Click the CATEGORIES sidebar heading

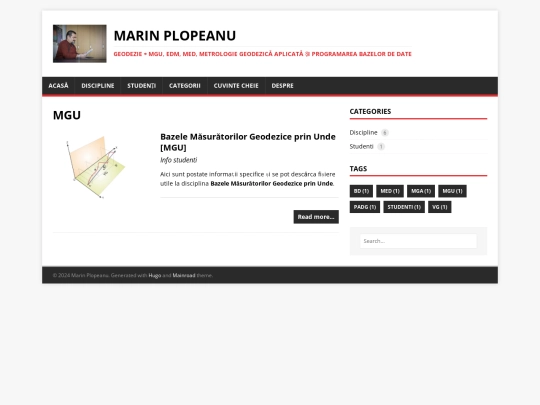[370, 112]
